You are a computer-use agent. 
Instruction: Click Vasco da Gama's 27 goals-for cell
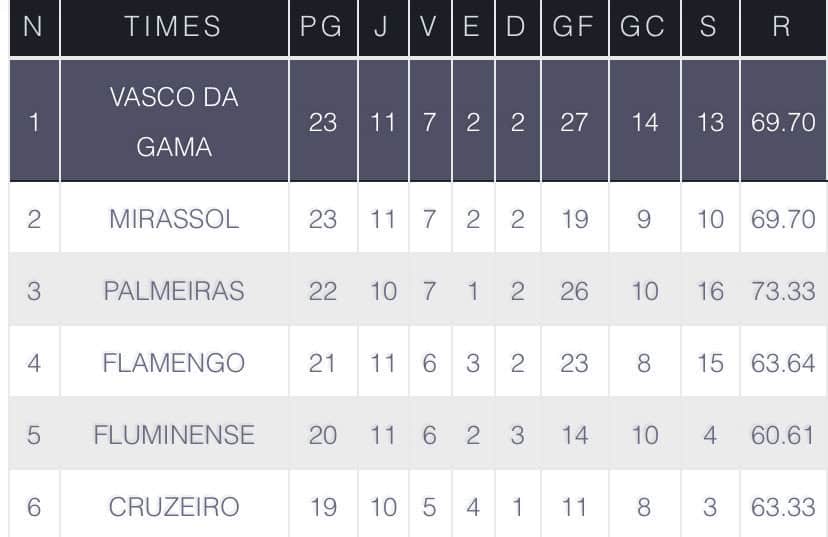click(x=574, y=122)
